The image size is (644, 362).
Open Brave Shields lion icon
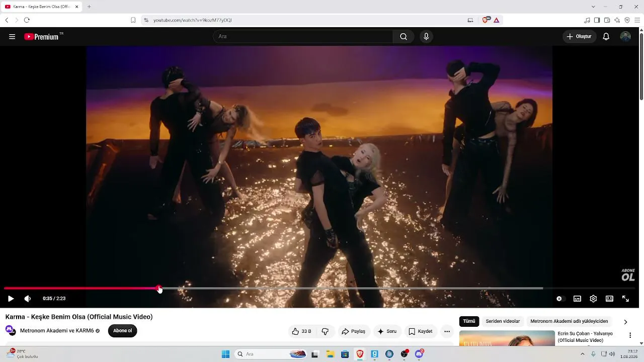486,20
